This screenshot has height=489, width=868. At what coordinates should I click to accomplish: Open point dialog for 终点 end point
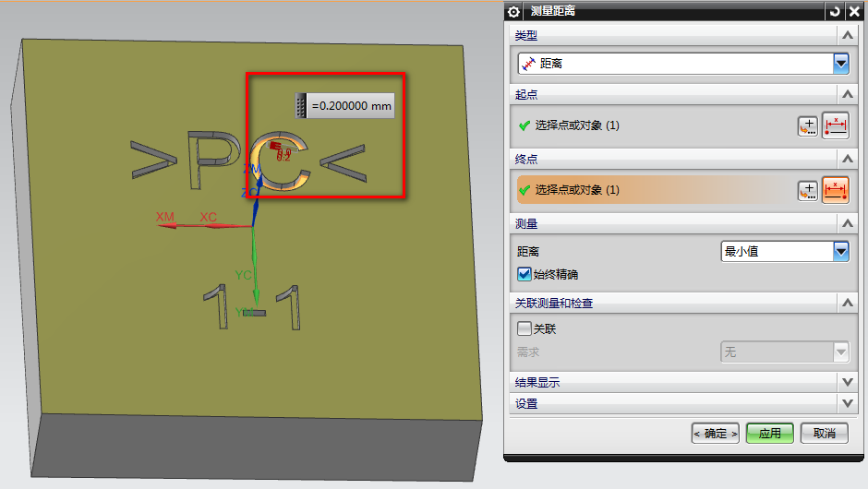coord(808,190)
